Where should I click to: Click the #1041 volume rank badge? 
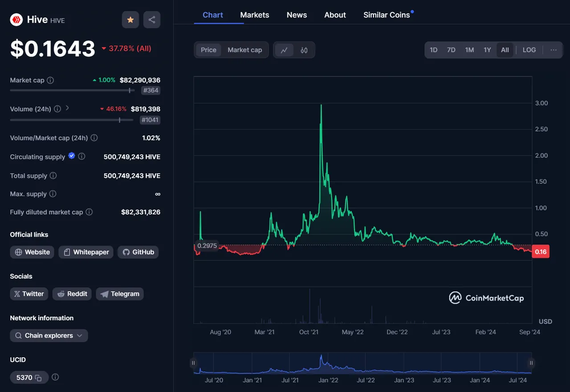[x=150, y=120]
